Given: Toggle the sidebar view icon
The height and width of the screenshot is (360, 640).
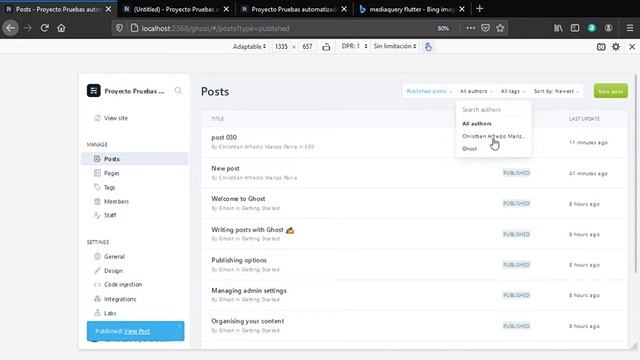Looking at the screenshot, I should point(575,28).
